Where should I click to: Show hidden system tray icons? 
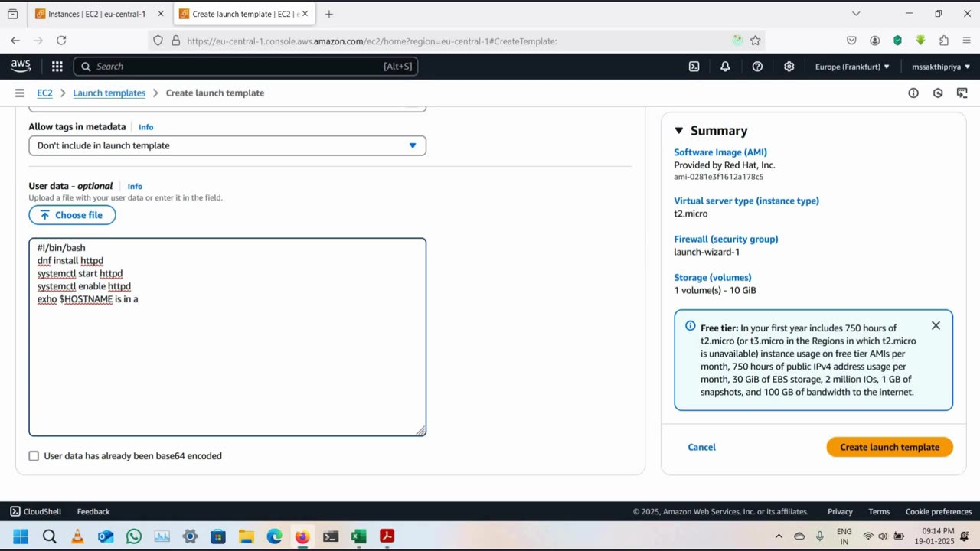[779, 536]
